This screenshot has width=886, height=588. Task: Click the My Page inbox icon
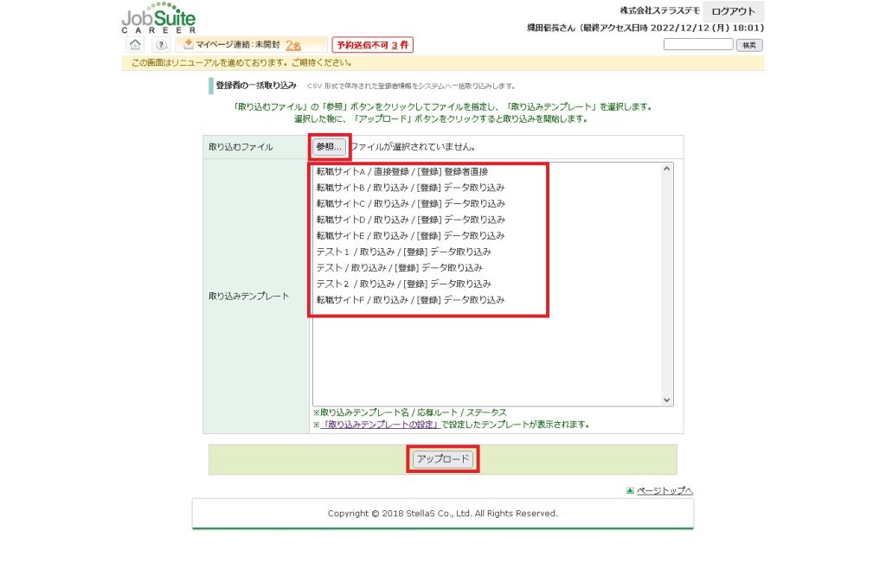click(x=188, y=44)
